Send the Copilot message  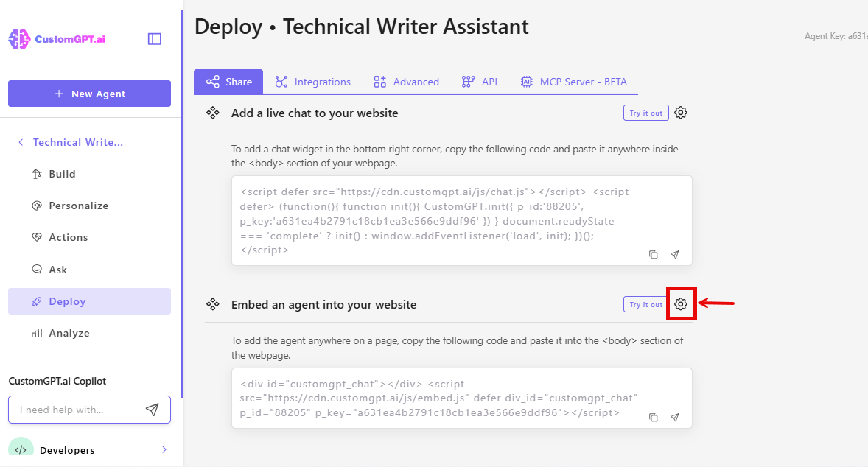[x=153, y=410]
